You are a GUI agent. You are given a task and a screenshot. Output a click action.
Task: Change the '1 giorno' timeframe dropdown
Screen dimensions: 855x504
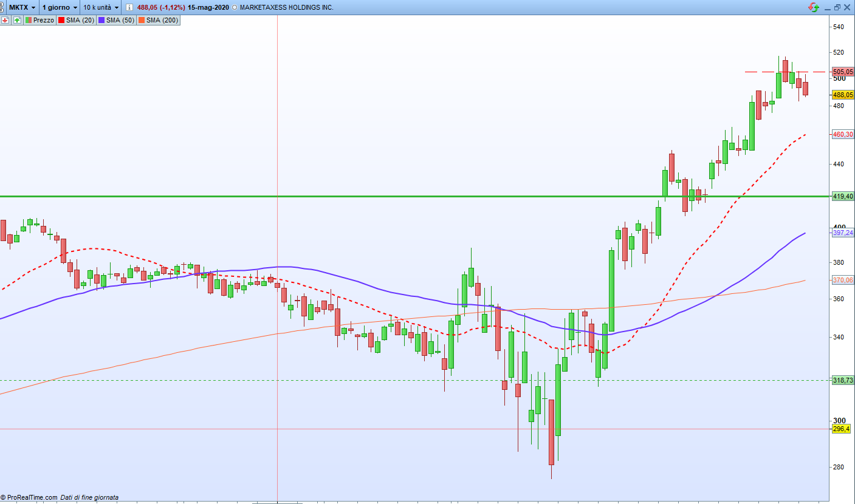tap(60, 7)
